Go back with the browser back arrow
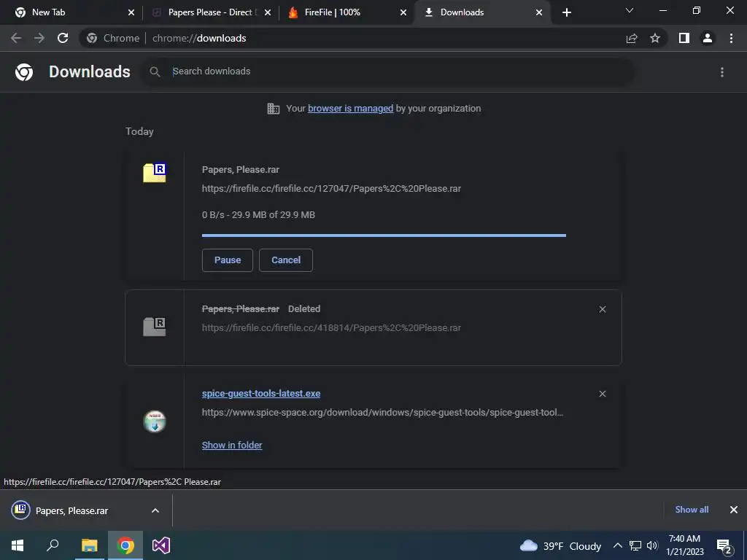This screenshot has width=747, height=560. click(16, 38)
